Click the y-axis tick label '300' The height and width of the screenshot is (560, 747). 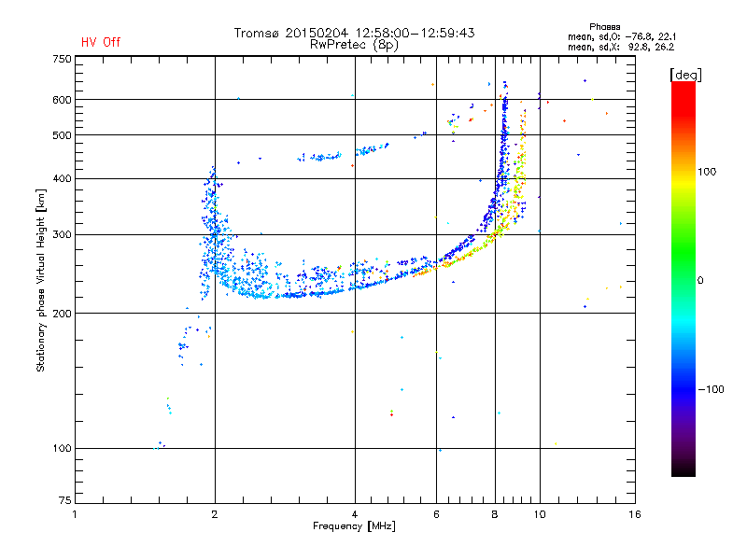pos(62,235)
